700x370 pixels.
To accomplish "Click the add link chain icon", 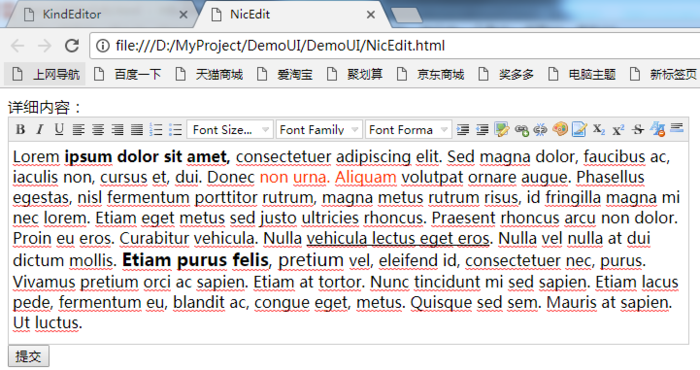I will (x=521, y=130).
